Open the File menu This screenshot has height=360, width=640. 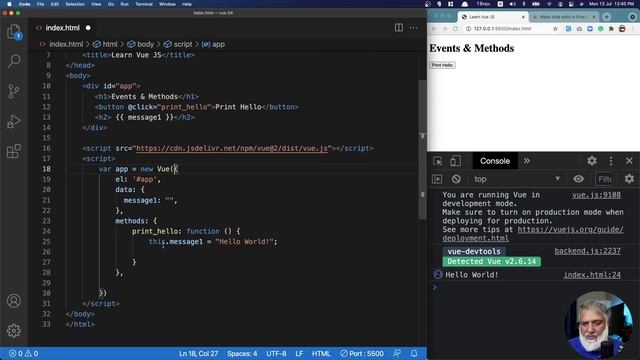coord(40,4)
